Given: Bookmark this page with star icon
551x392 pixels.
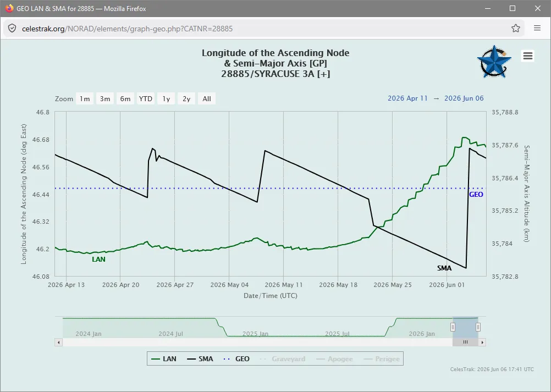Looking at the screenshot, I should tap(515, 29).
